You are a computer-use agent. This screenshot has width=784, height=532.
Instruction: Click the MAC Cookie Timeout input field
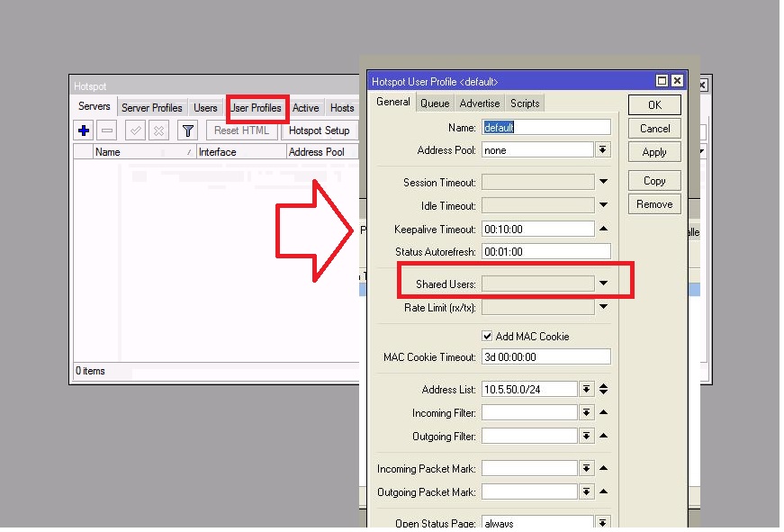[x=545, y=357]
